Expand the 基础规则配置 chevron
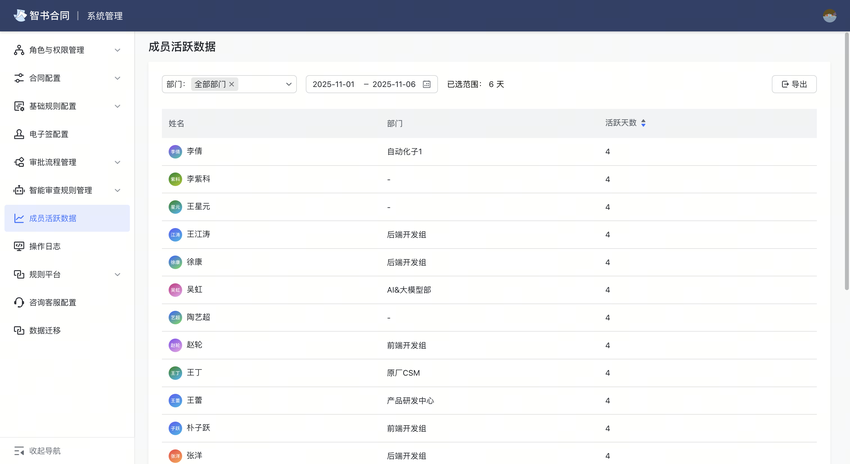Viewport: 850px width, 464px height. [x=117, y=106]
